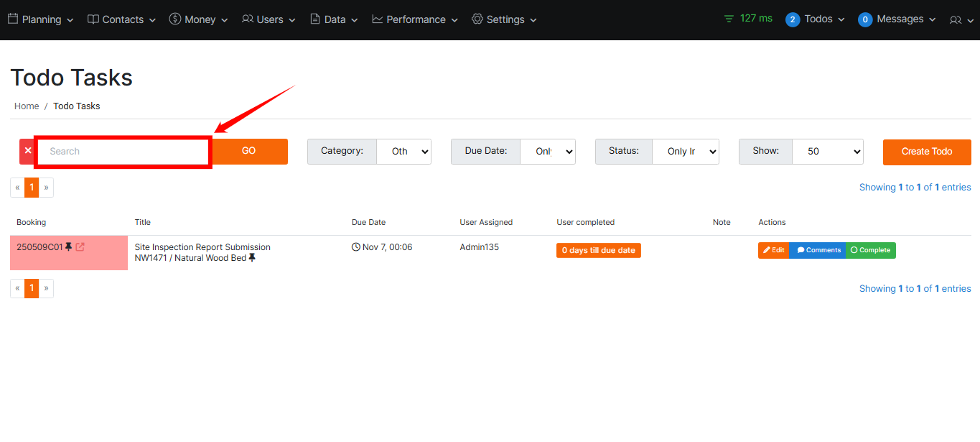Click the user account icon in top bar

960,19
